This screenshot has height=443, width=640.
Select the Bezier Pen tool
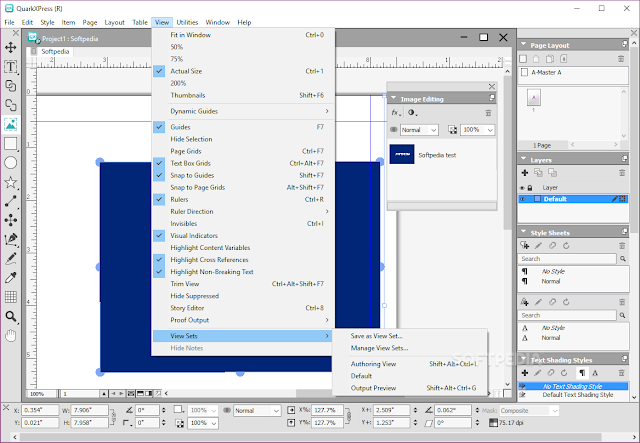point(11,240)
